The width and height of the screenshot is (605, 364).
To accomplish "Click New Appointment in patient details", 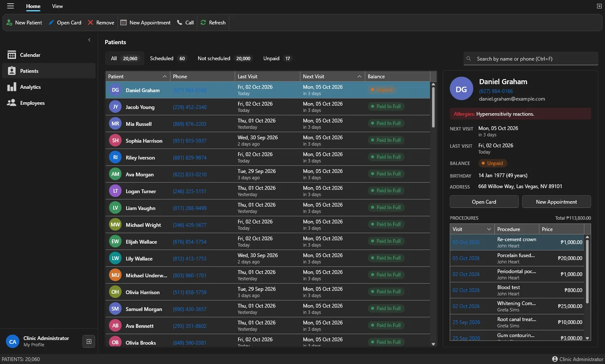I will click(x=557, y=202).
